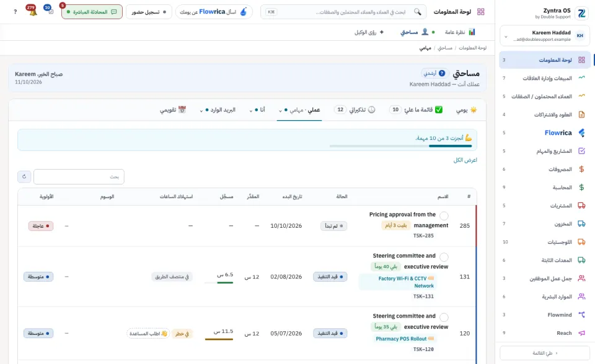Click the المبيعات وإدارة العلاقات sidebar icon
Viewport: 595px width, 364px height.
click(x=581, y=78)
